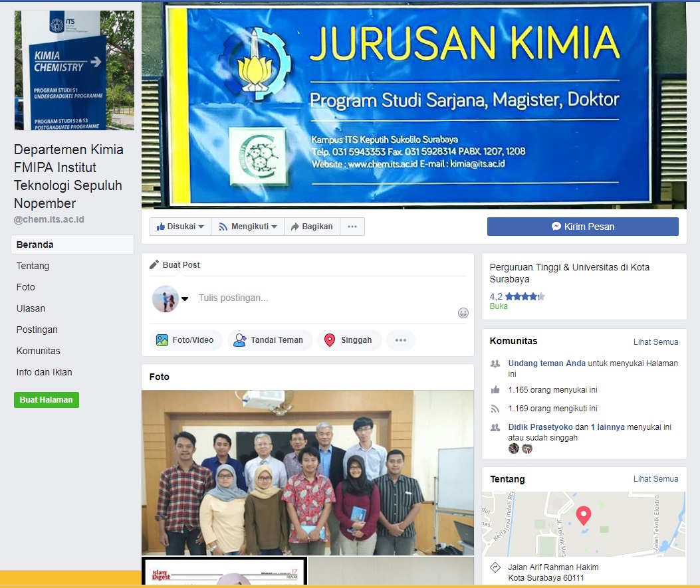The image size is (700, 588).
Task: Click the emoji smiley icon in post box
Action: [463, 313]
